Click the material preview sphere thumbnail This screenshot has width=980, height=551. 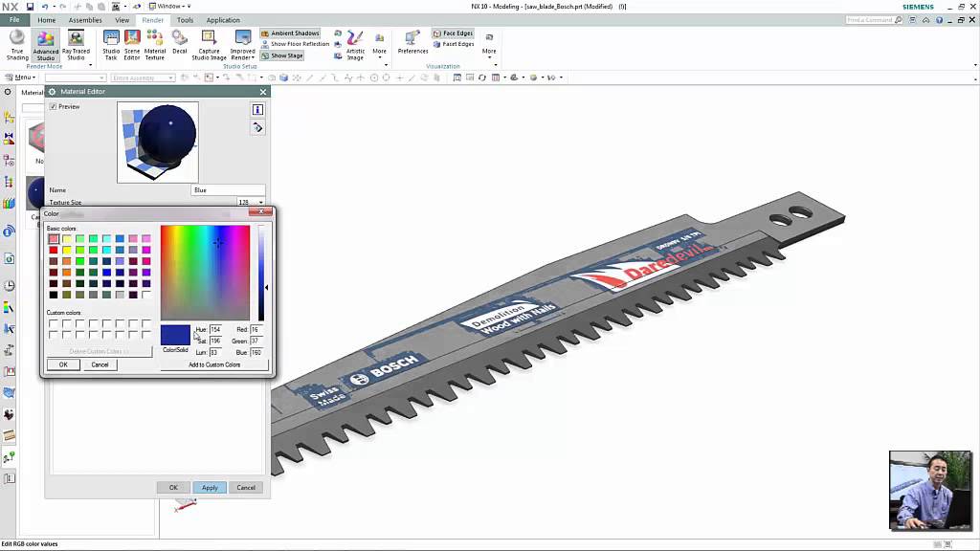point(158,143)
